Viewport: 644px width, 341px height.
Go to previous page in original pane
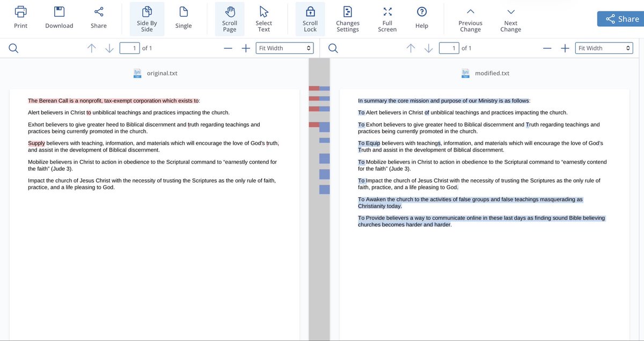coord(91,48)
